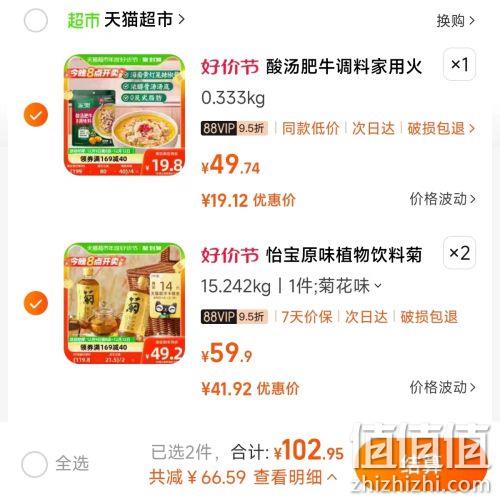Image resolution: width=500 pixels, height=502 pixels.
Task: Tap the green 超市 logo badge
Action: (83, 20)
